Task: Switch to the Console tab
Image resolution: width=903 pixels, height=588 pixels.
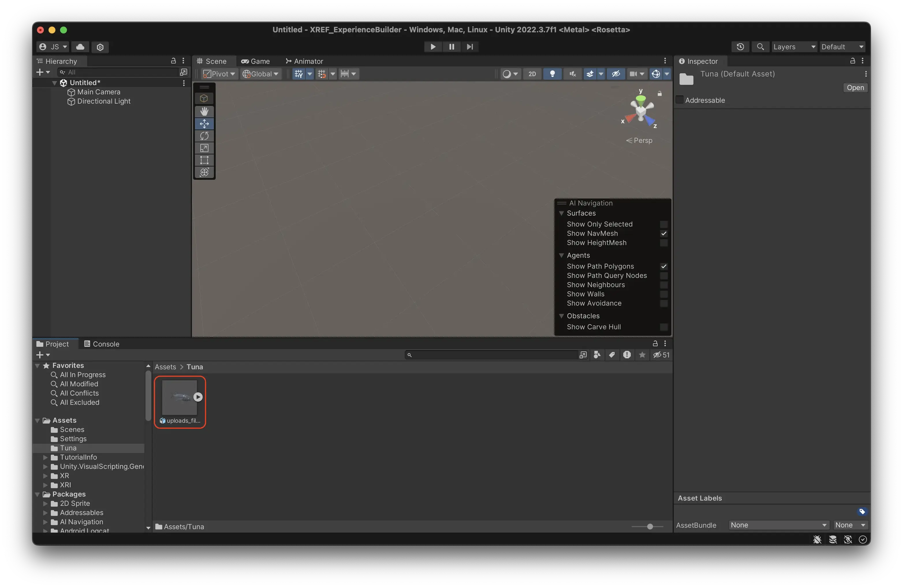Action: coord(102,344)
